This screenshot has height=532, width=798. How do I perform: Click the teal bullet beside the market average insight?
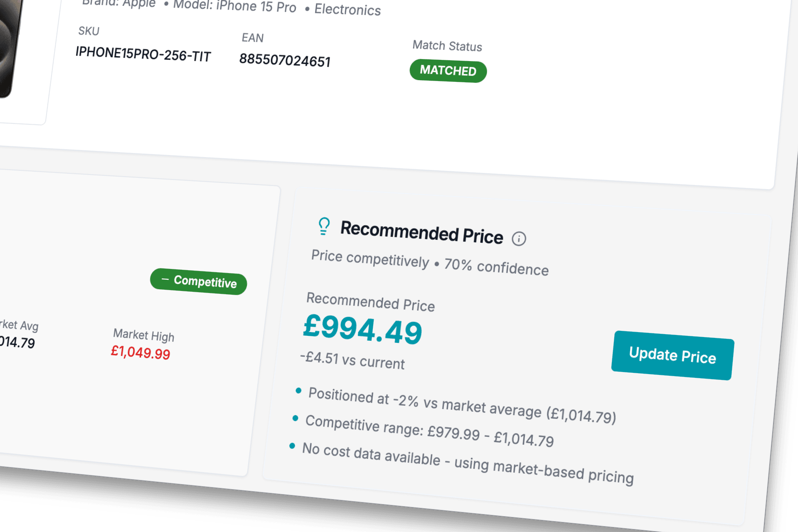pyautogui.click(x=298, y=391)
